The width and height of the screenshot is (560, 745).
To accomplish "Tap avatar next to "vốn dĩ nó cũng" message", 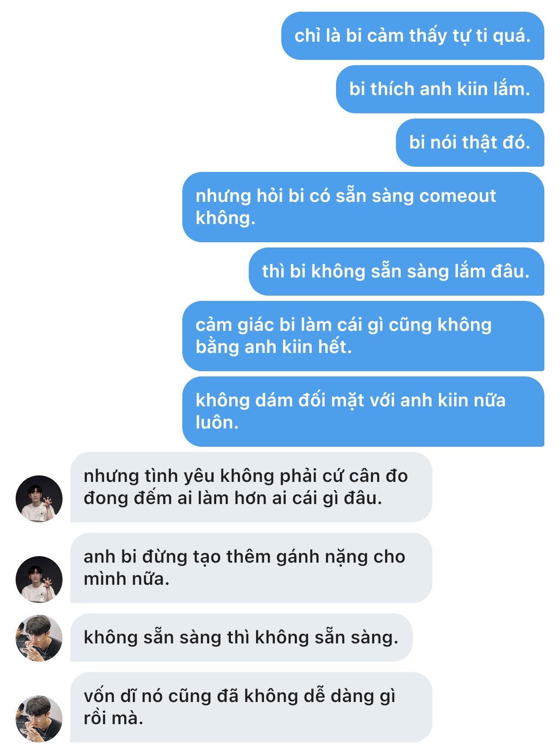I will (x=39, y=719).
